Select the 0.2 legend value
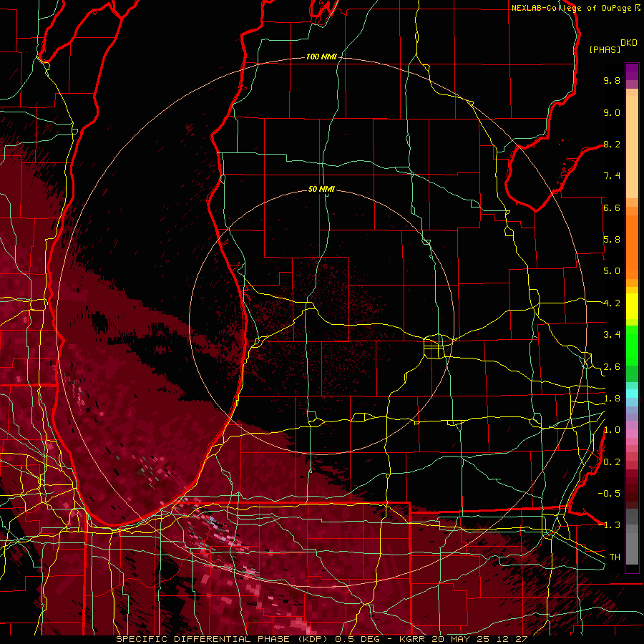Image resolution: width=644 pixels, height=644 pixels. point(612,462)
